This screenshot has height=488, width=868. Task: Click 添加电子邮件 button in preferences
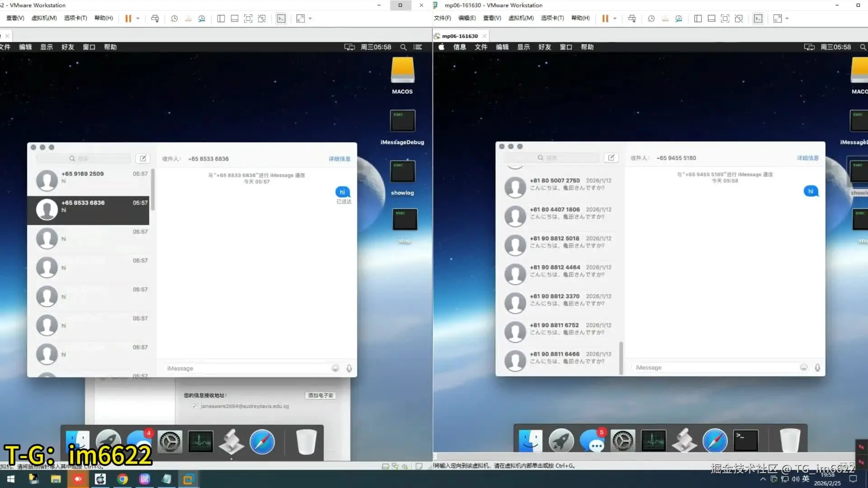(x=320, y=395)
